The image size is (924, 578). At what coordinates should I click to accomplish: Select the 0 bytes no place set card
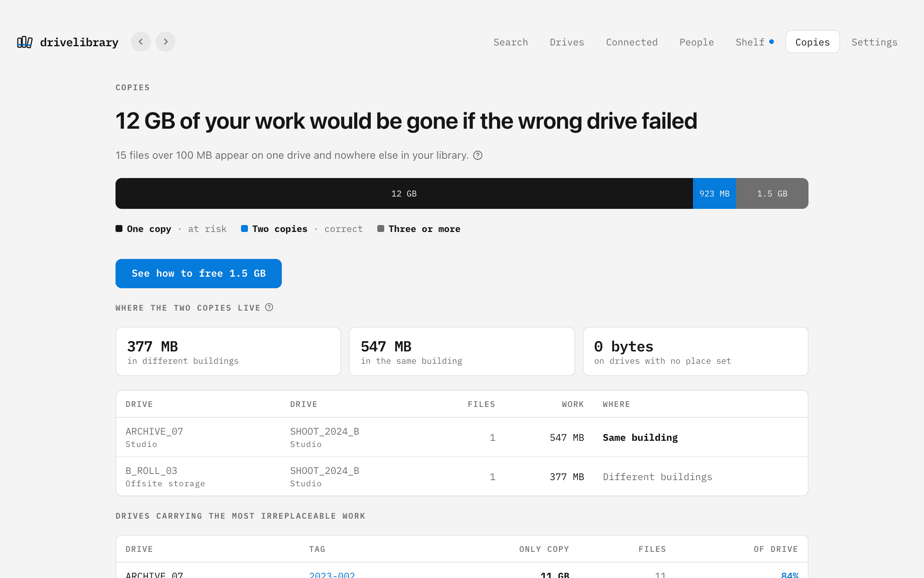696,351
